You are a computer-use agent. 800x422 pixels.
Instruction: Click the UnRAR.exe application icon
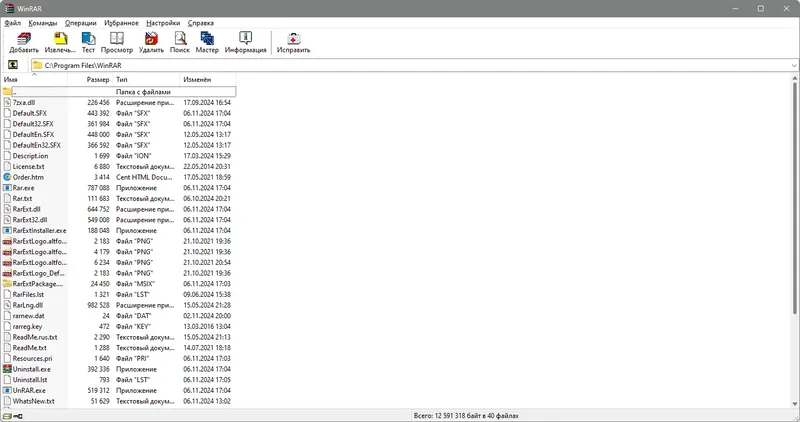(x=7, y=390)
